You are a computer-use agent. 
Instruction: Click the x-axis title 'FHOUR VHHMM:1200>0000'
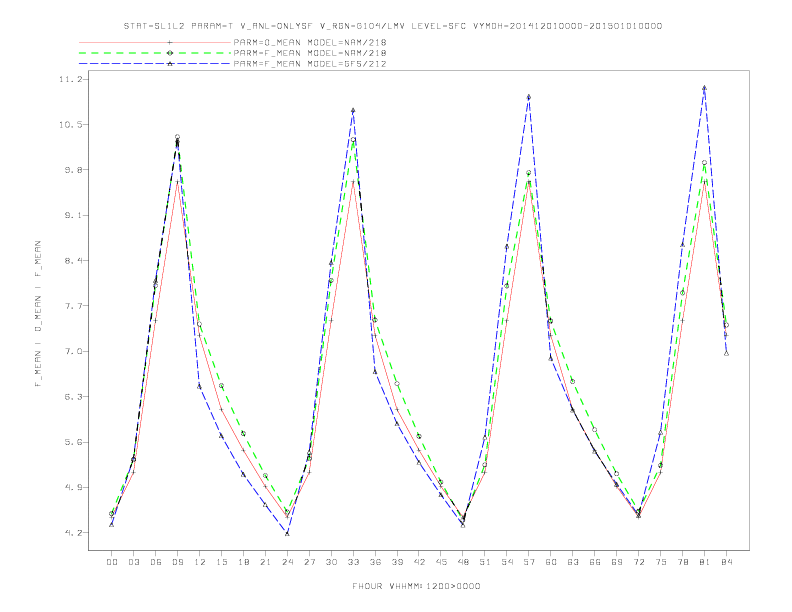pyautogui.click(x=416, y=586)
